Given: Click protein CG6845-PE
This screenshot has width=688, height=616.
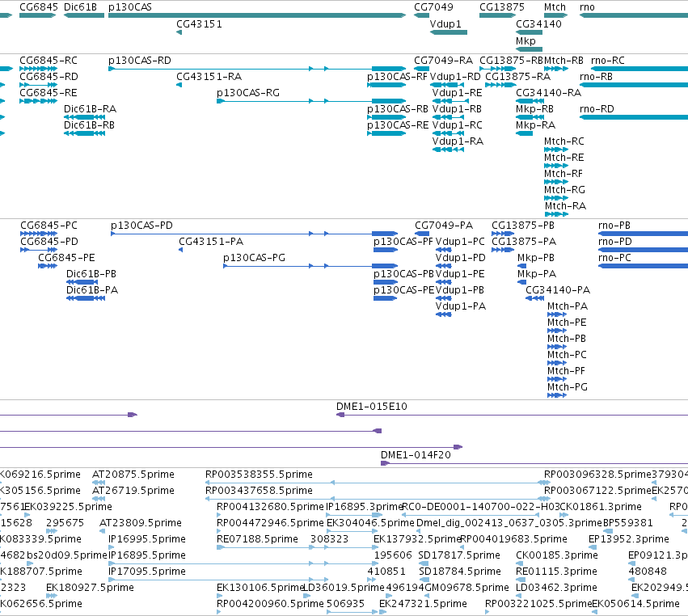Looking at the screenshot, I should tap(48, 266).
